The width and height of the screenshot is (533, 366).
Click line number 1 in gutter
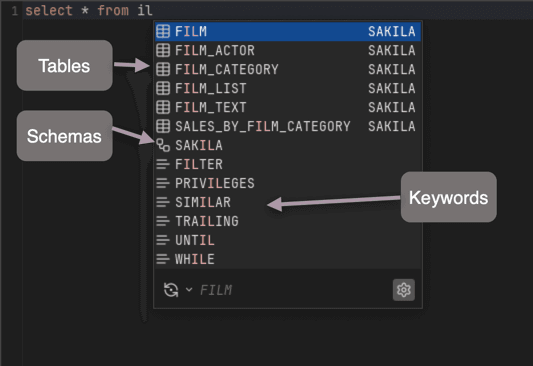point(14,11)
